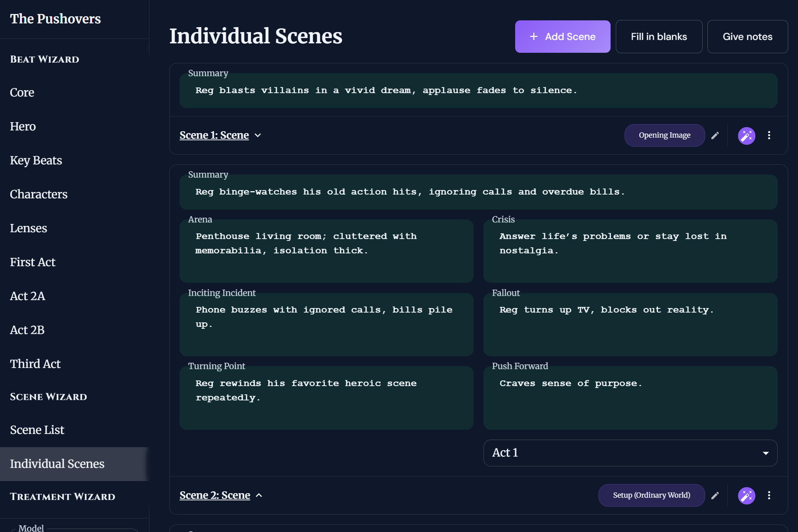Image resolution: width=798 pixels, height=532 pixels.
Task: Click the Setup (Ordinary World) badge
Action: tap(651, 495)
